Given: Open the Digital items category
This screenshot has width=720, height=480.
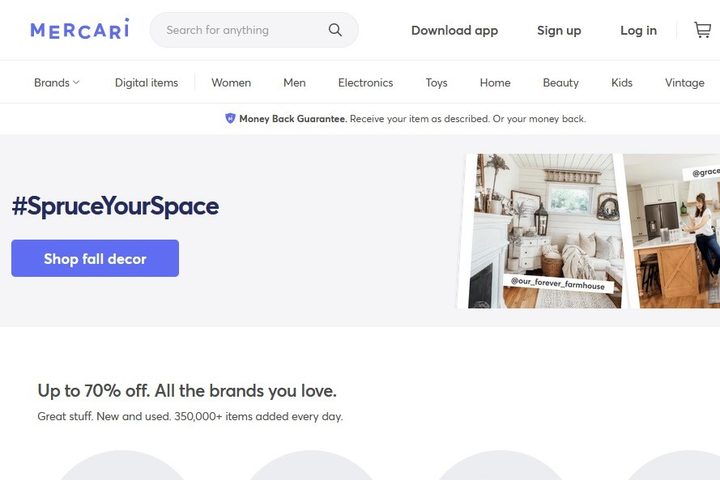Looking at the screenshot, I should pyautogui.click(x=146, y=83).
